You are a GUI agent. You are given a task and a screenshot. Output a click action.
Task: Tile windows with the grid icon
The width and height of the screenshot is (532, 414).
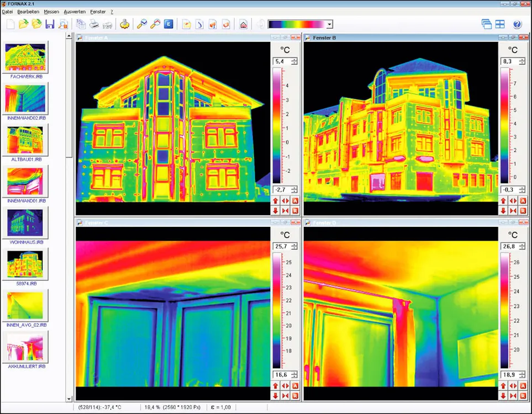[x=500, y=24]
